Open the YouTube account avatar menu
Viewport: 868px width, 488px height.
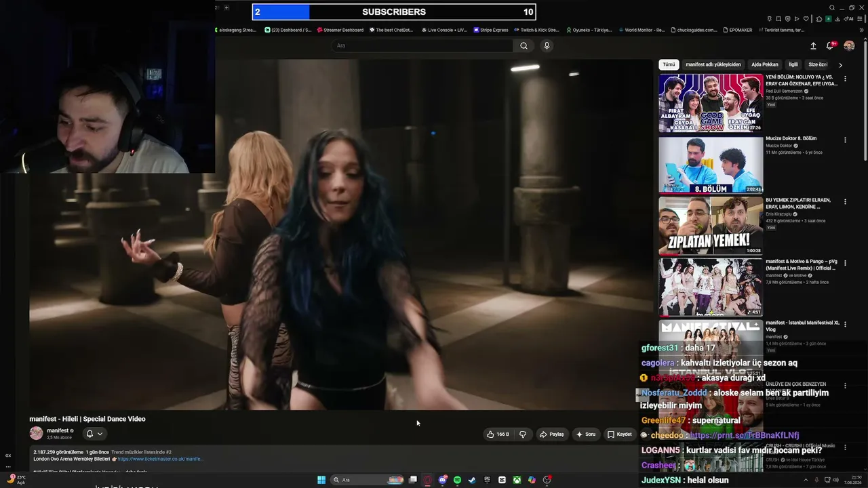[849, 45]
